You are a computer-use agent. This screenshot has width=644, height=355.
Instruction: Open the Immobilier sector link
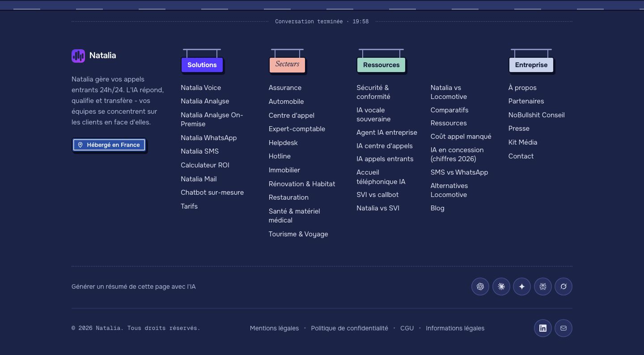(284, 170)
